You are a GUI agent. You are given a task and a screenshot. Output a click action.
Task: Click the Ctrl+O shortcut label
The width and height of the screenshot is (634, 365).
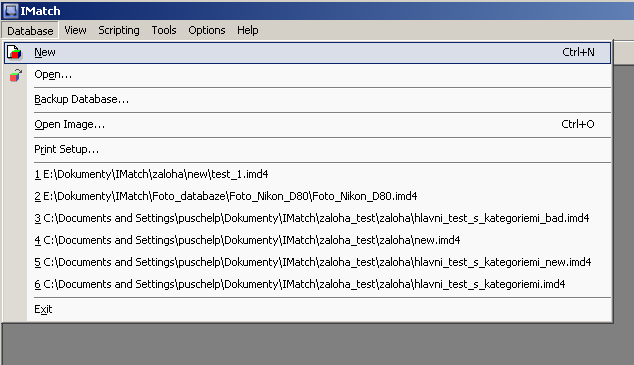tap(578, 124)
